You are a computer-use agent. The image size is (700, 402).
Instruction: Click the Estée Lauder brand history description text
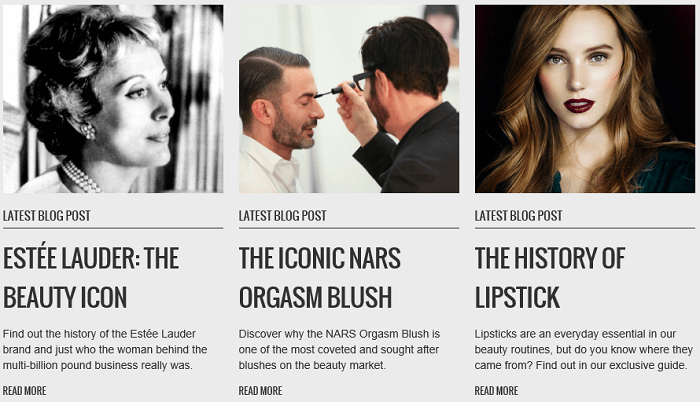click(105, 350)
